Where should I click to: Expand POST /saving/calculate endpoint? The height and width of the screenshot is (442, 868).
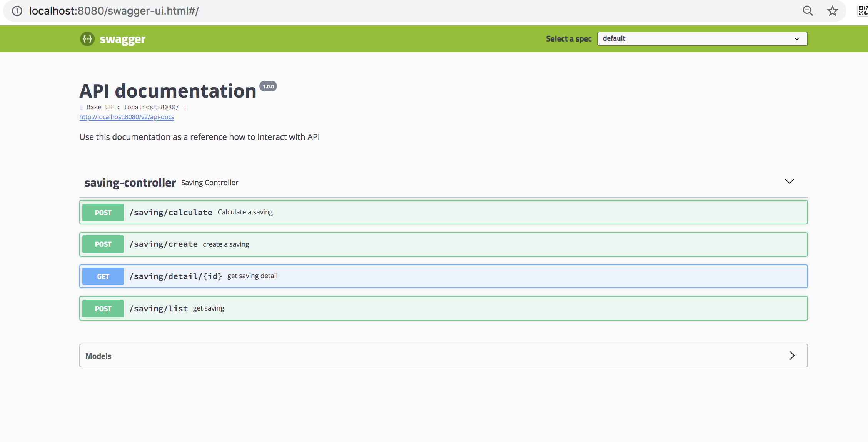click(443, 212)
